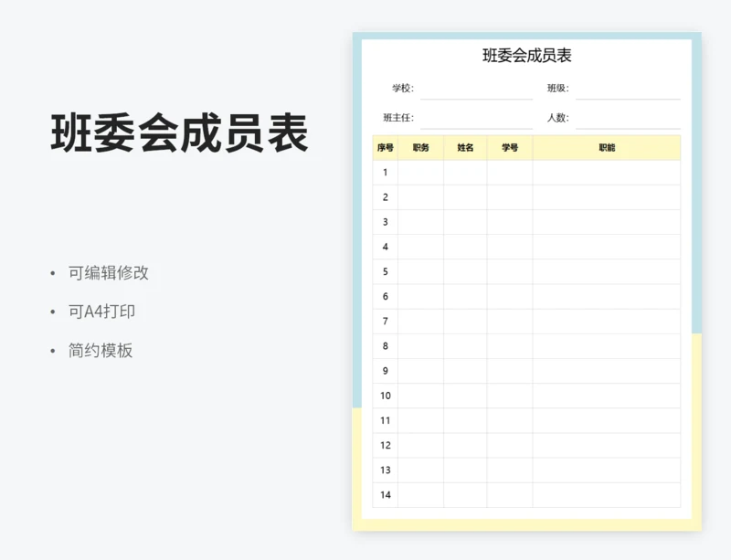Click the empty 姓名 cell in row 5

click(x=465, y=271)
